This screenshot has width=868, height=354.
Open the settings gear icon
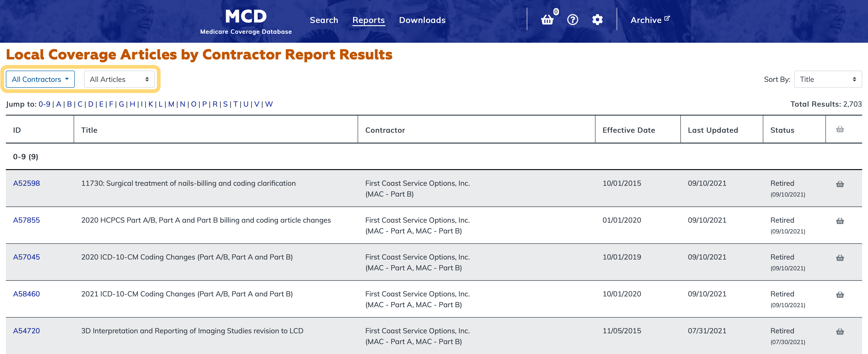597,20
